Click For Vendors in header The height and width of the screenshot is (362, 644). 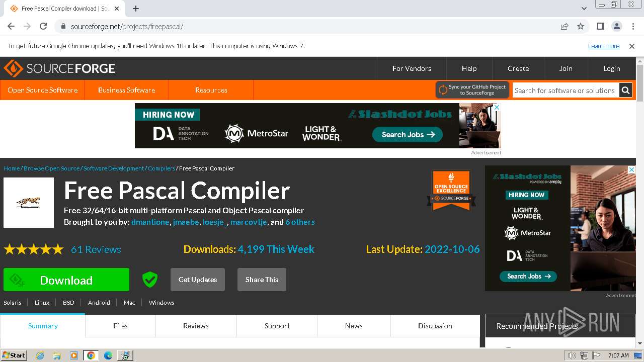click(x=412, y=68)
